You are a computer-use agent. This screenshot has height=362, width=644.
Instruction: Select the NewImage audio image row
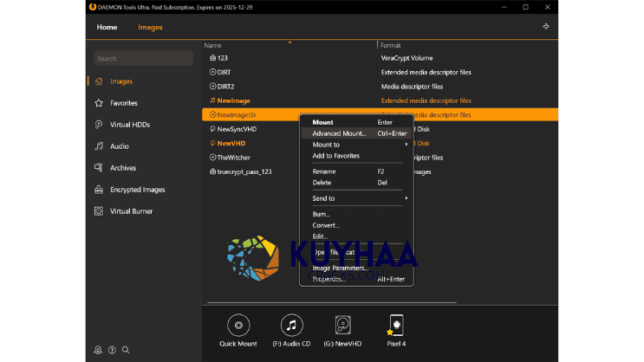[380, 100]
